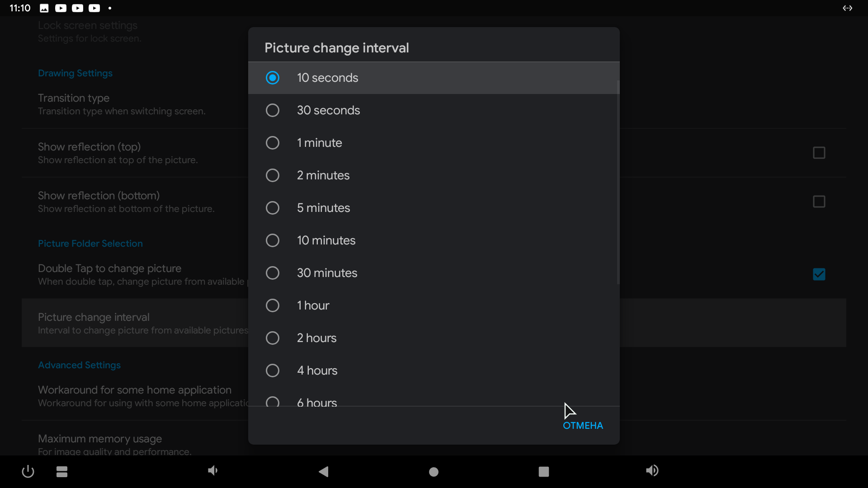Tap the Back navigation triangle
This screenshot has width=868, height=488.
coord(324,472)
